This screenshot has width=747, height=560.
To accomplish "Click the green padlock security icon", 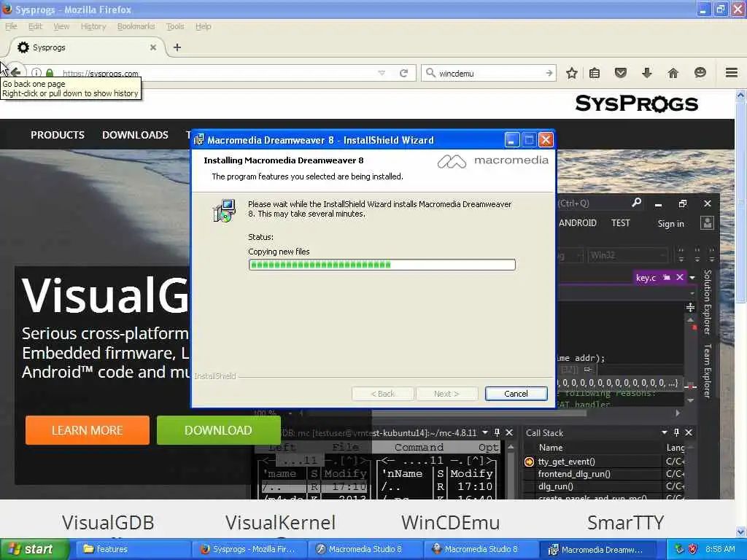I will (x=50, y=73).
